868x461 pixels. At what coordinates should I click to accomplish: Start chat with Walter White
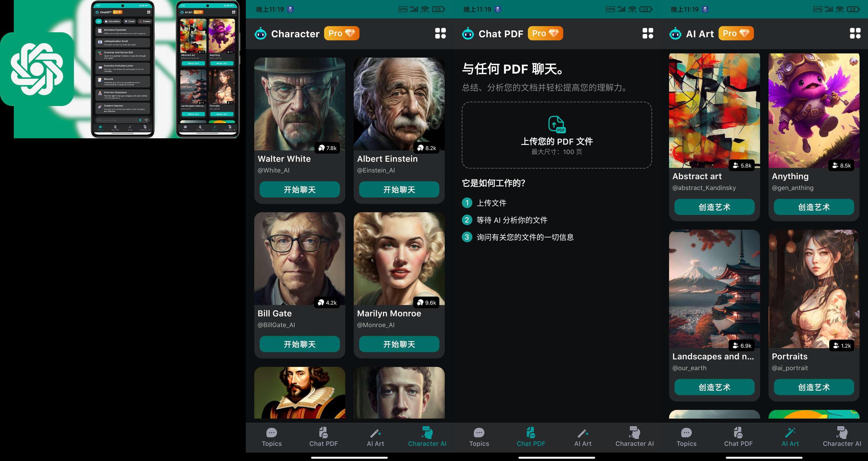[300, 189]
